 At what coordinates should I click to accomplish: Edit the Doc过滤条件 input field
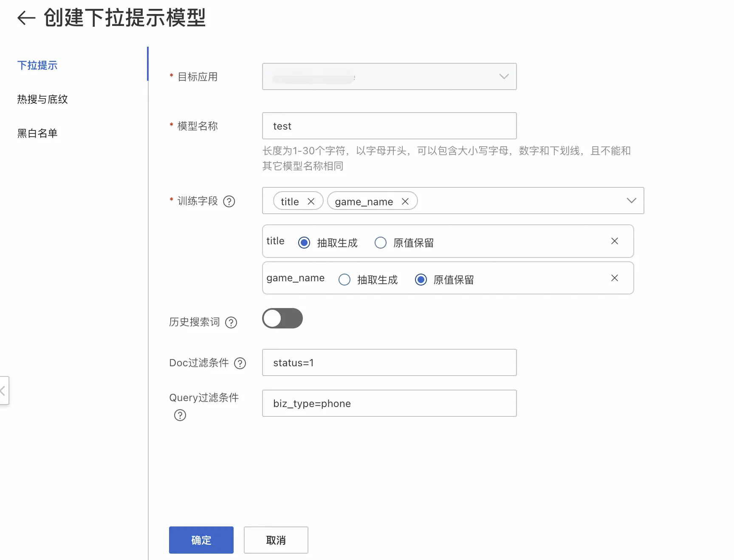coord(389,362)
